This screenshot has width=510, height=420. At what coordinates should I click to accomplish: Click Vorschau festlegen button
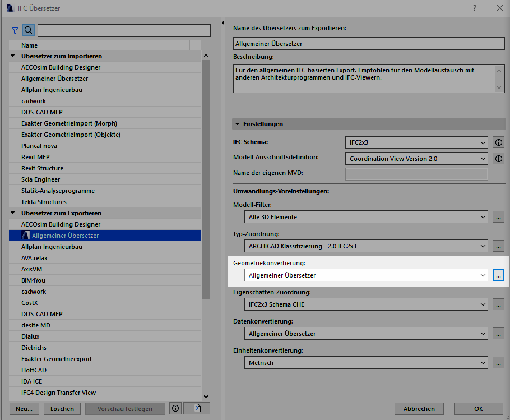tap(125, 409)
